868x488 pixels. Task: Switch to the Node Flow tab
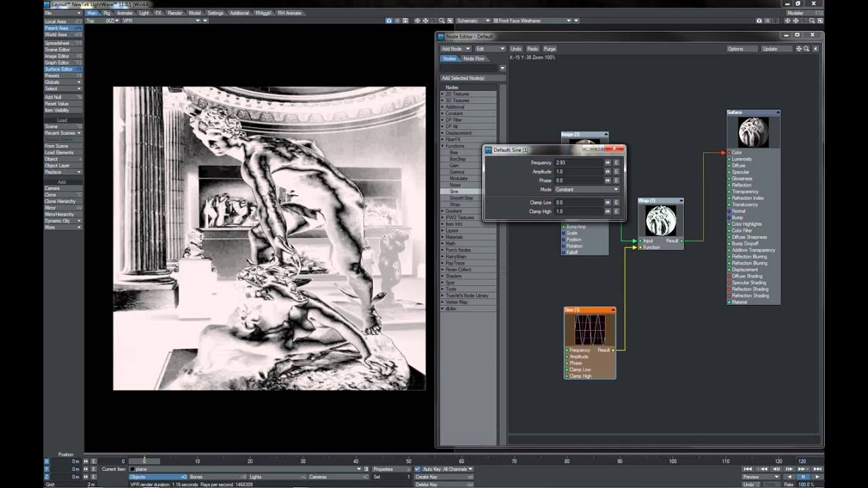[474, 58]
